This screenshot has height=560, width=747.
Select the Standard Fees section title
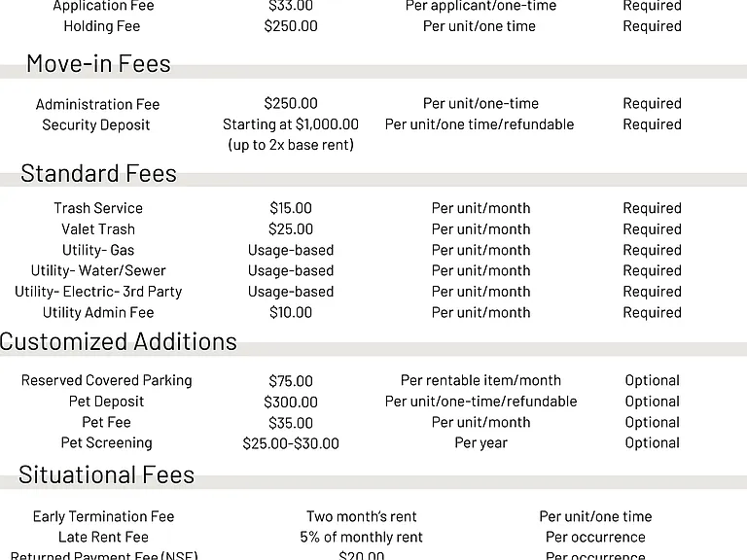coord(98,173)
